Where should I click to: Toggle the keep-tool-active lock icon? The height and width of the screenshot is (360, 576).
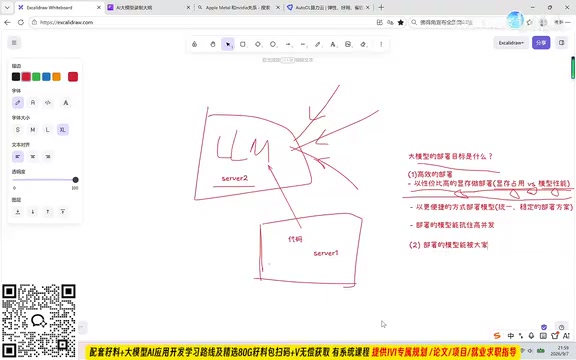click(x=194, y=44)
